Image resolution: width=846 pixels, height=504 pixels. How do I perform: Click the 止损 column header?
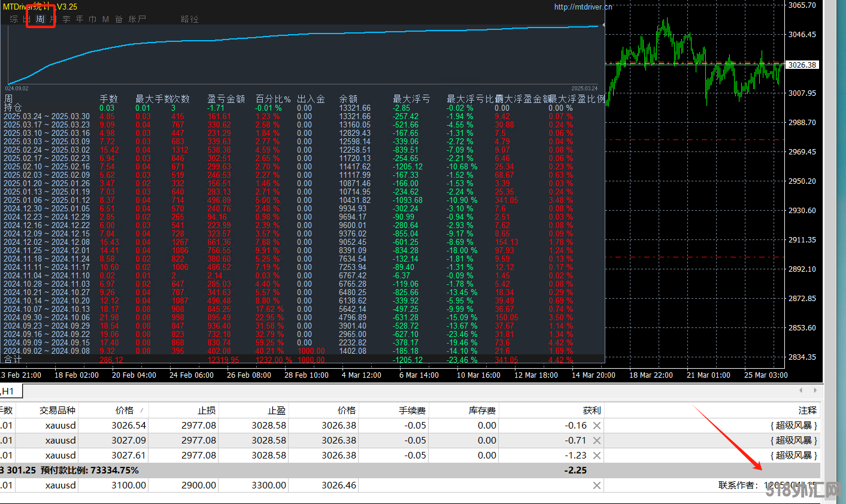[207, 410]
